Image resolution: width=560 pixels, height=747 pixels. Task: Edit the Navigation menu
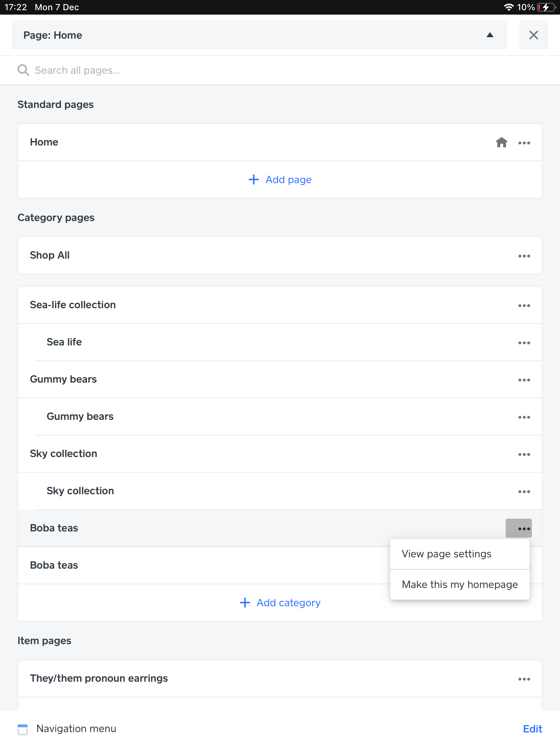point(532,729)
